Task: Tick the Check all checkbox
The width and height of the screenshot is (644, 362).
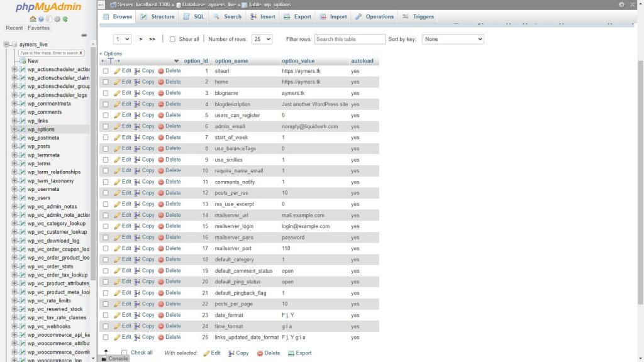Action: click(124, 353)
